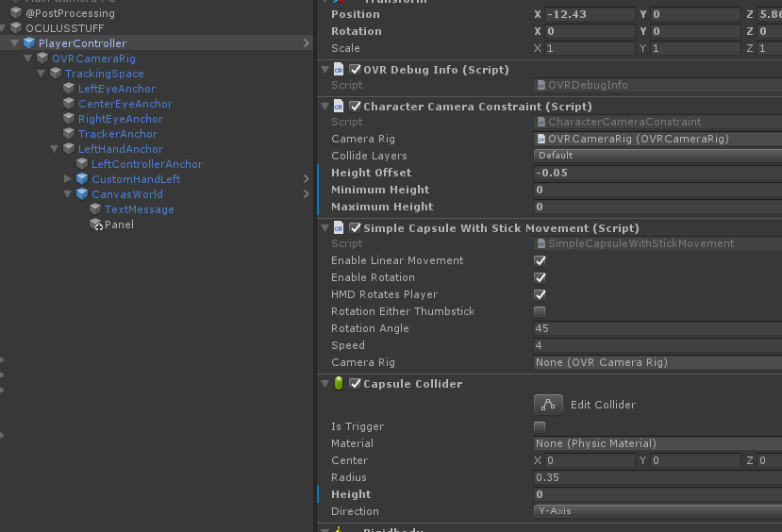Uncheck Enable Linear Movement
Viewport: 782px width, 532px height.
point(540,260)
